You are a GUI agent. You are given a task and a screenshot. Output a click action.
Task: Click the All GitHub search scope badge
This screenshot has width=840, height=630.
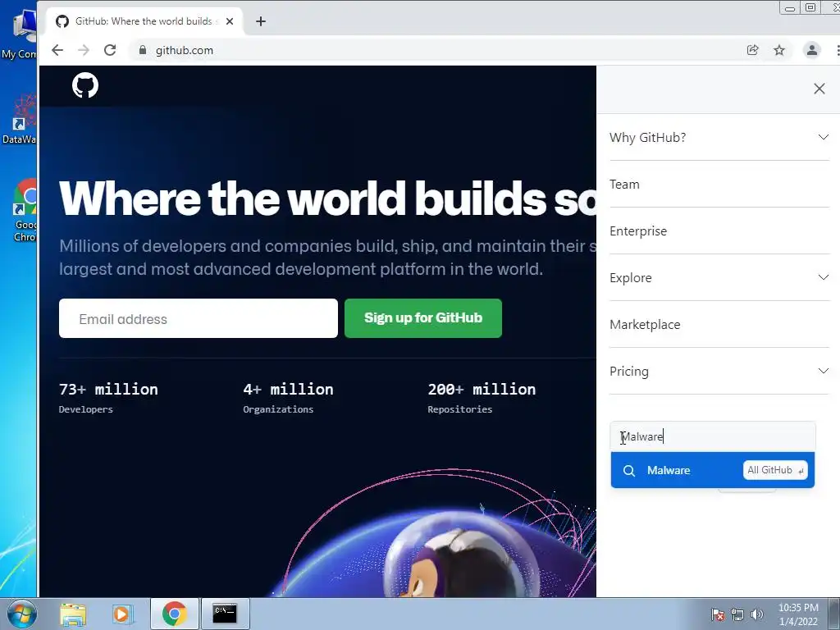tap(774, 470)
